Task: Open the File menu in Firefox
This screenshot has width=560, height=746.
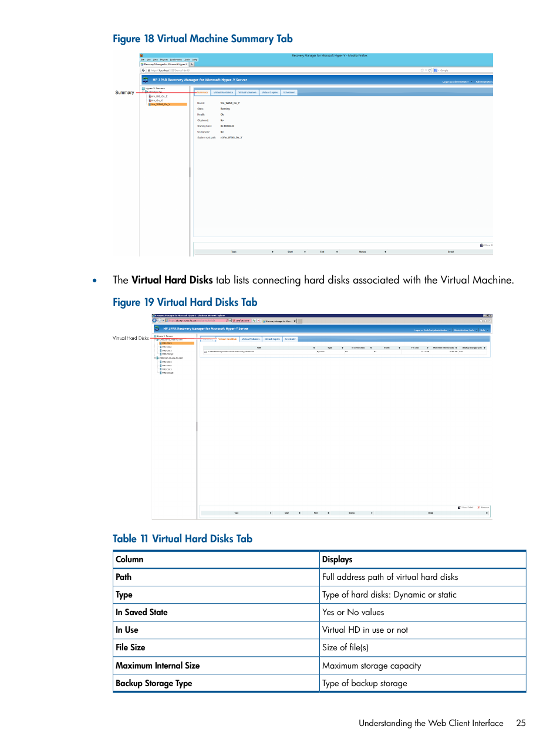Action: pos(142,60)
